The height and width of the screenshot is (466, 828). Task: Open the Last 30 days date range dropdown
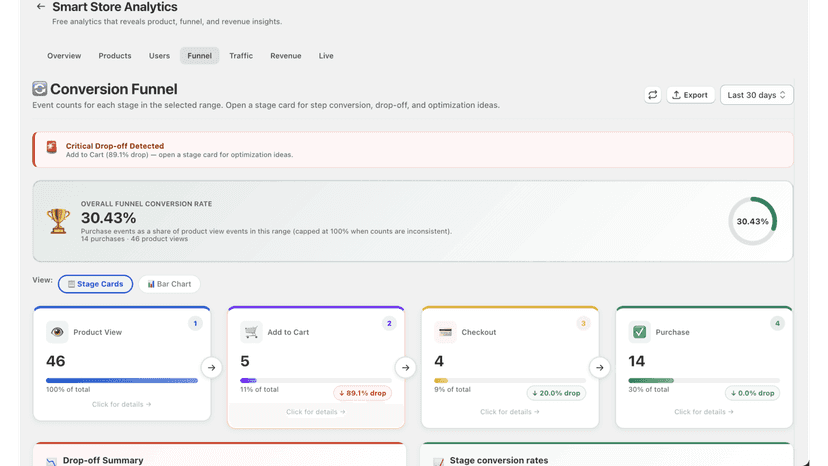[756, 95]
